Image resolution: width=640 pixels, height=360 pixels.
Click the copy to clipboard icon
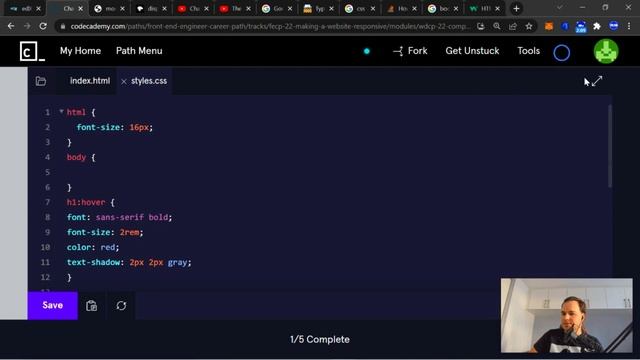click(x=91, y=306)
